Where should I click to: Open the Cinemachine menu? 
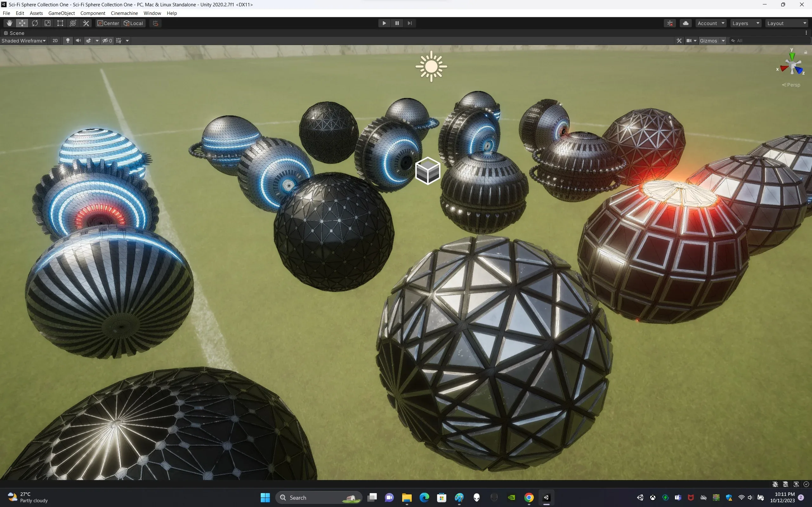pos(124,13)
